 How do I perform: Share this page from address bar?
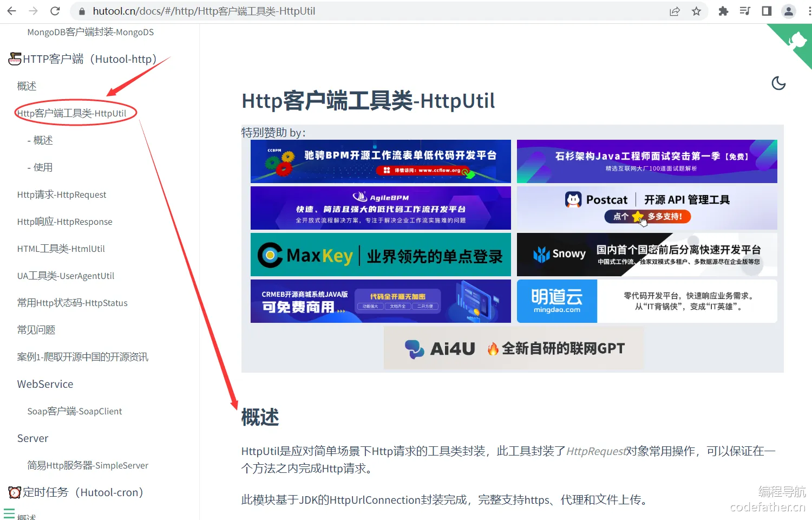[675, 11]
